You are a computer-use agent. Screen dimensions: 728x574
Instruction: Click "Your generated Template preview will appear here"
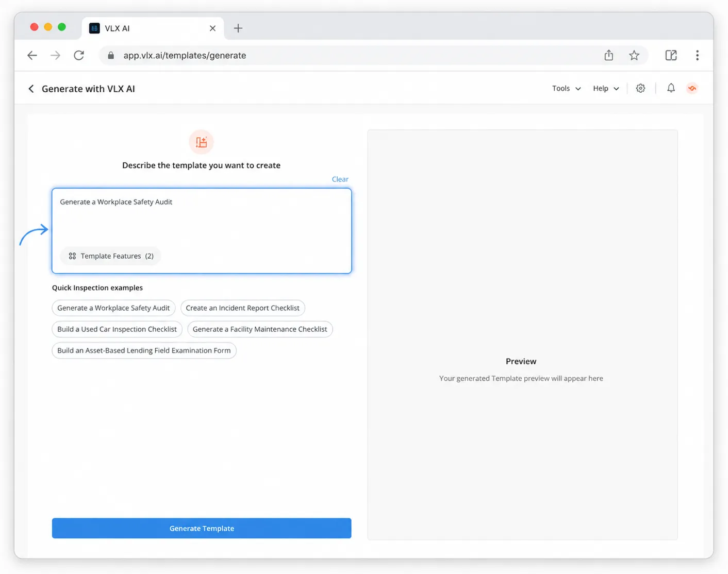(521, 378)
